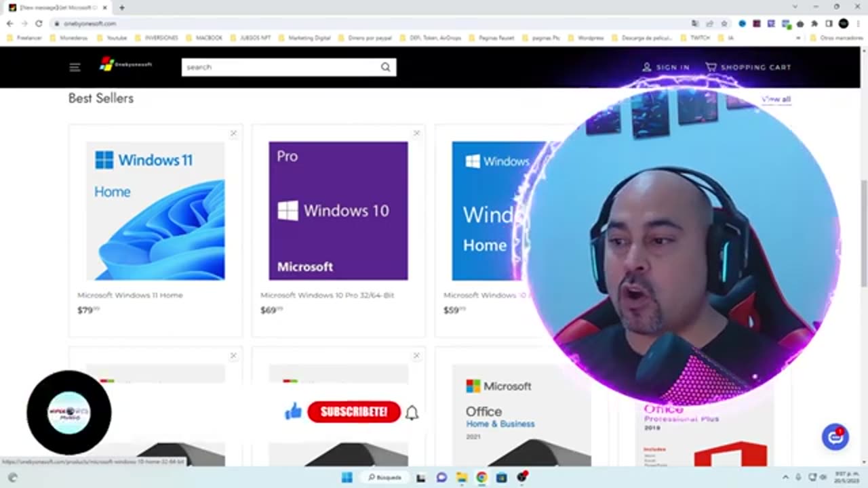The image size is (868, 488).
Task: Expand the Otros marcadores folder
Action: coord(835,38)
